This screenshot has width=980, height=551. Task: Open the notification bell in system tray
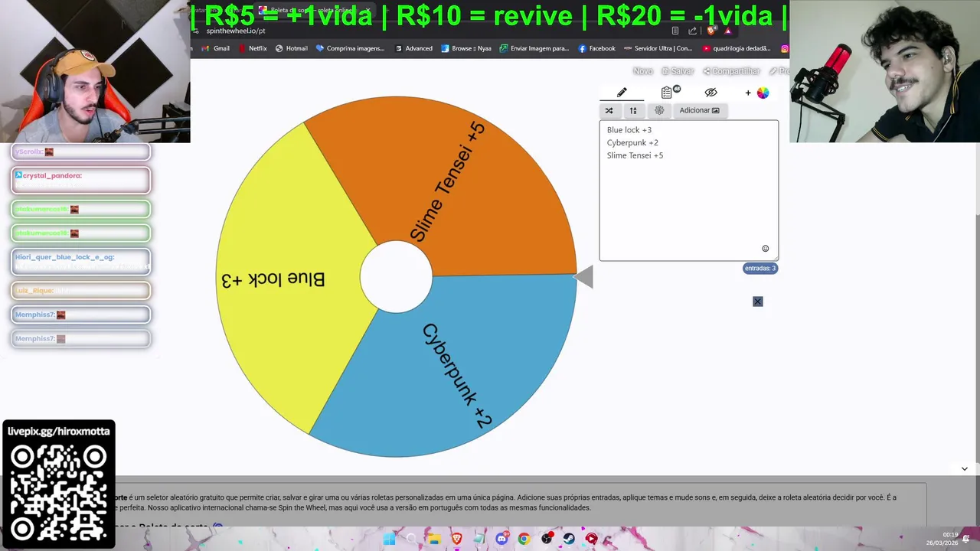967,539
